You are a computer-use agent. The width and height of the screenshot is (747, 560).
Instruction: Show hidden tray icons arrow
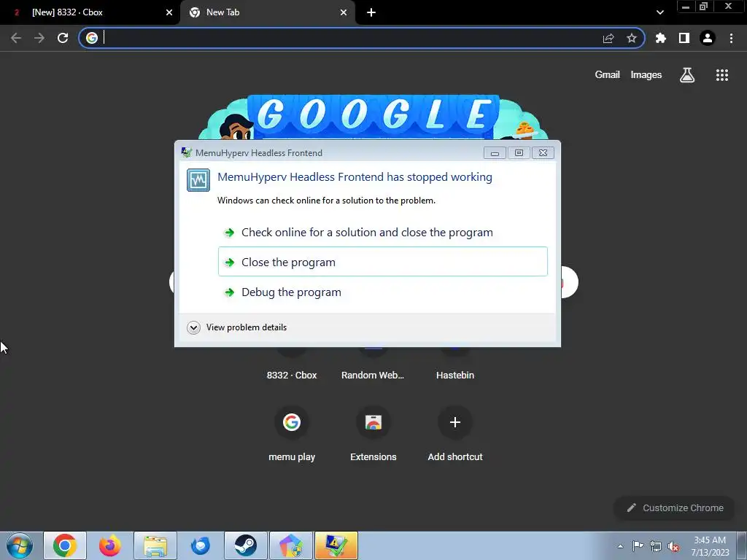(x=620, y=546)
